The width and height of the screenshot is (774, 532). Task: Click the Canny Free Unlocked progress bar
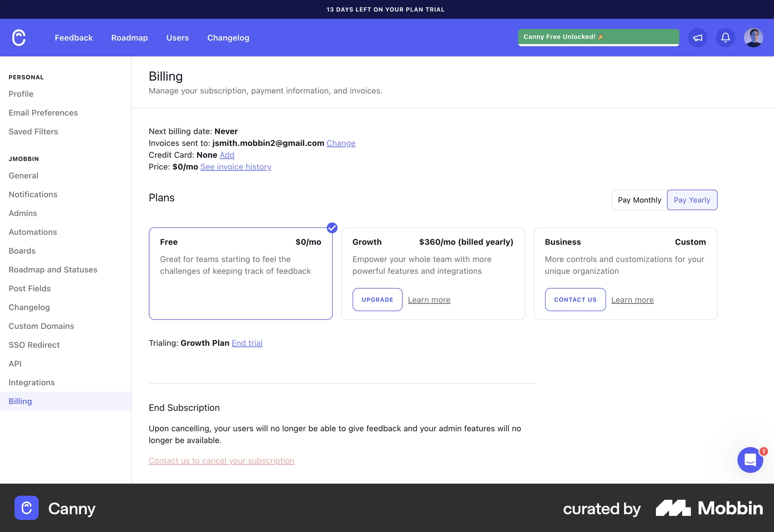pos(598,37)
